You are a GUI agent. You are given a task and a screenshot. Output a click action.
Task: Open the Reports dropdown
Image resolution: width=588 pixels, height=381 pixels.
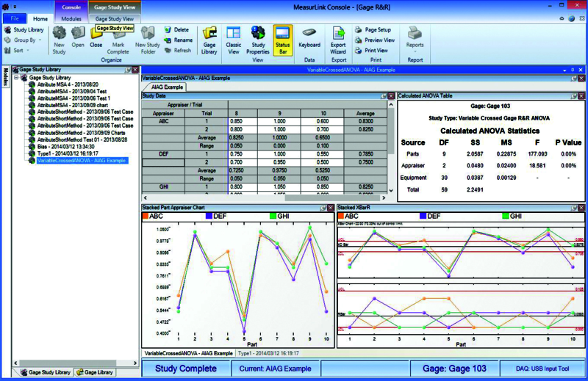[x=415, y=40]
